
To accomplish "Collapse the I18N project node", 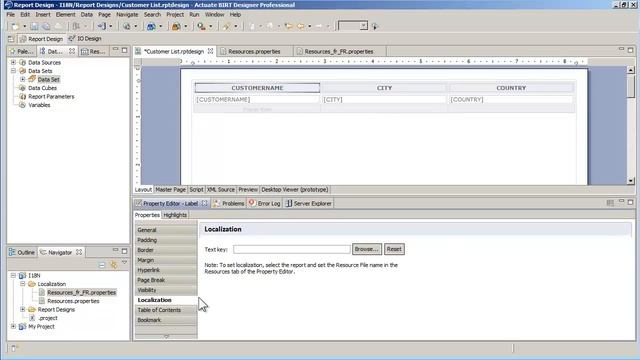I will tap(13, 276).
